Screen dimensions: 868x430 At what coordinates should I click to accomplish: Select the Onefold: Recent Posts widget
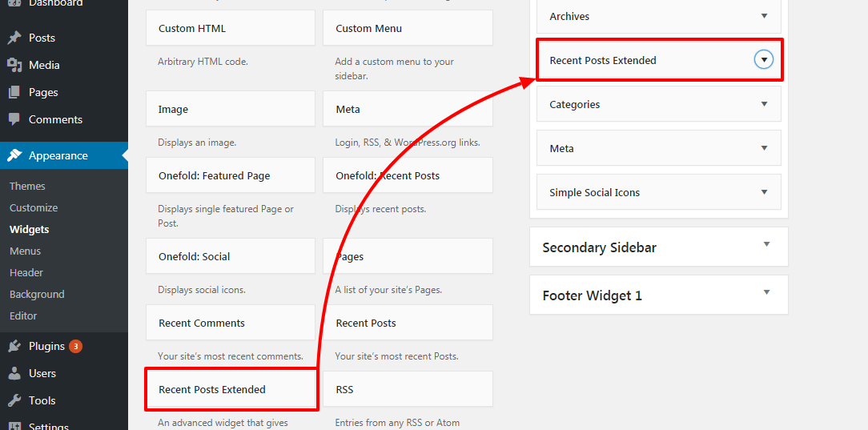pyautogui.click(x=408, y=175)
